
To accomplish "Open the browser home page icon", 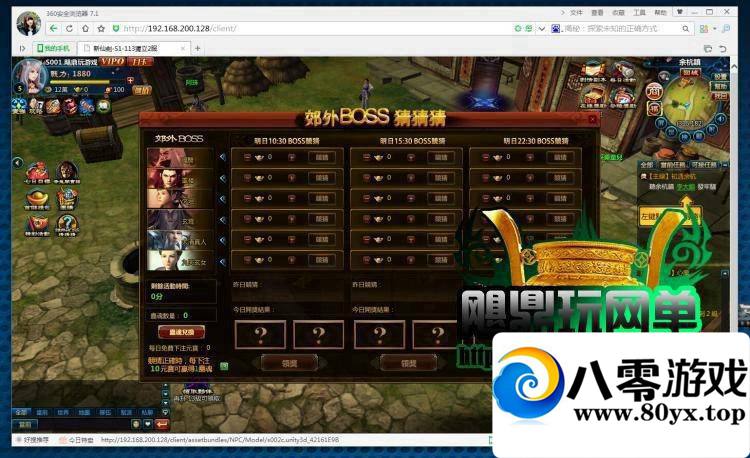I will point(85,29).
